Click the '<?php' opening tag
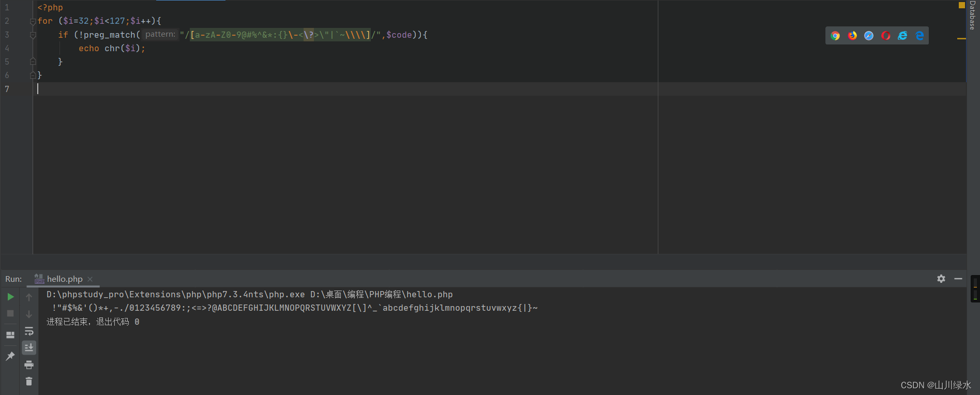The height and width of the screenshot is (395, 980). [x=50, y=7]
